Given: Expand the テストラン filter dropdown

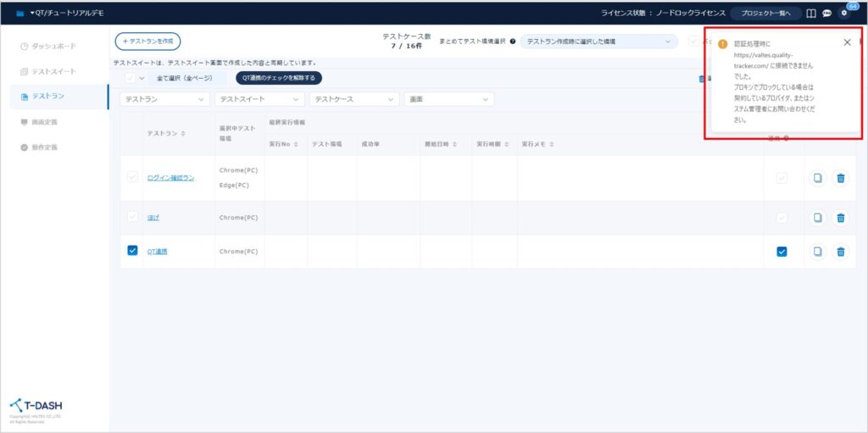Looking at the screenshot, I should 165,99.
